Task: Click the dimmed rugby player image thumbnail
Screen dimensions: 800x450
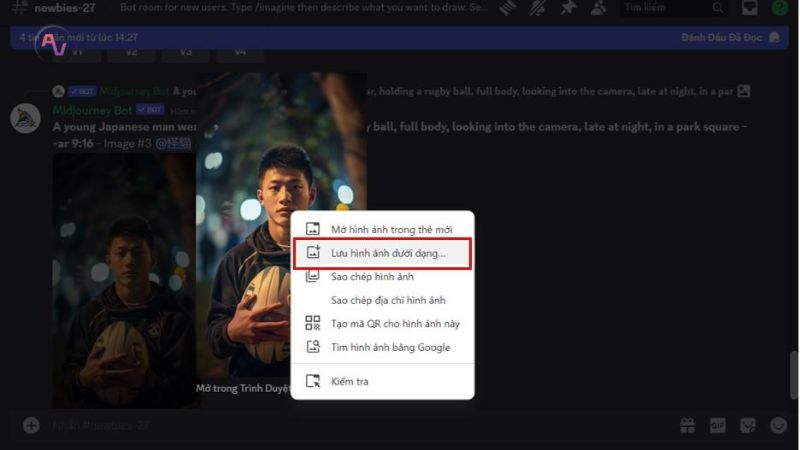Action: [x=124, y=281]
